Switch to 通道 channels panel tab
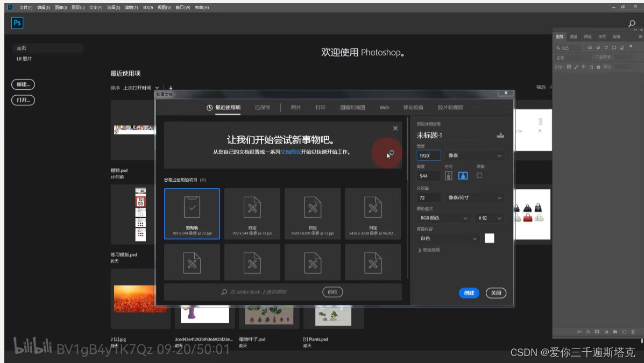The height and width of the screenshot is (363, 644). tap(574, 37)
